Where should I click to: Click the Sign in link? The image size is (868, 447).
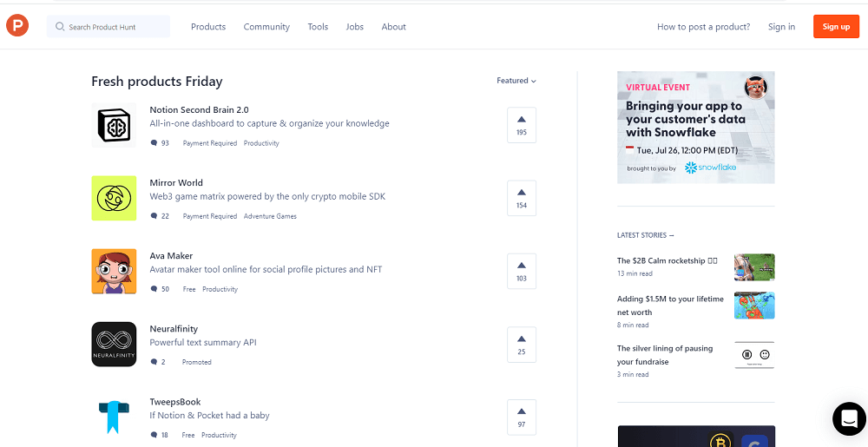point(782,27)
